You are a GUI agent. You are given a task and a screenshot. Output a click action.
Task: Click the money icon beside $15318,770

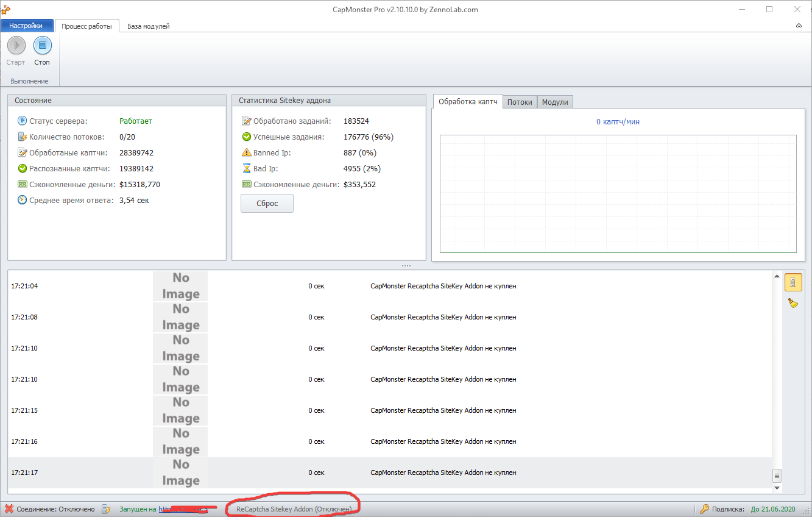coord(23,184)
